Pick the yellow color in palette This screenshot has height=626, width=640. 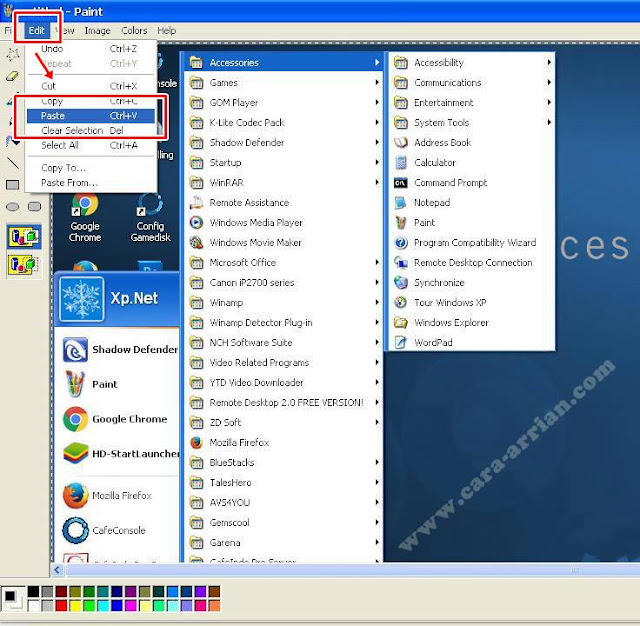click(75, 605)
